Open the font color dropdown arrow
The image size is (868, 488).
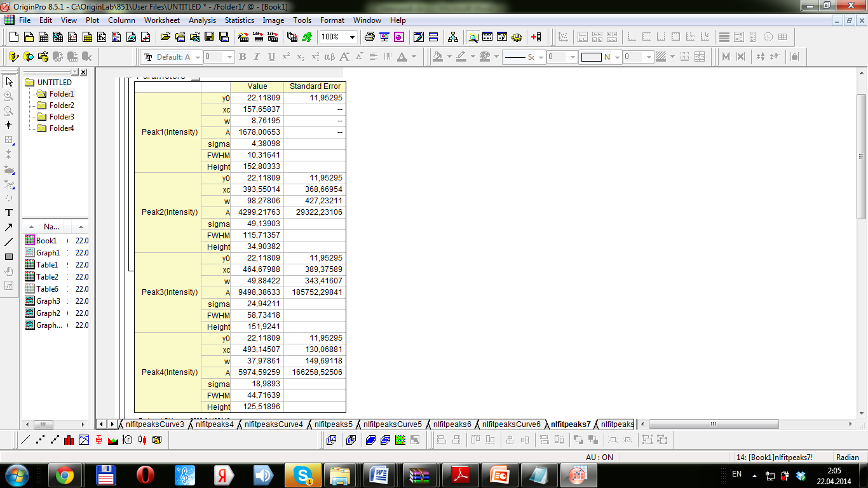(414, 57)
